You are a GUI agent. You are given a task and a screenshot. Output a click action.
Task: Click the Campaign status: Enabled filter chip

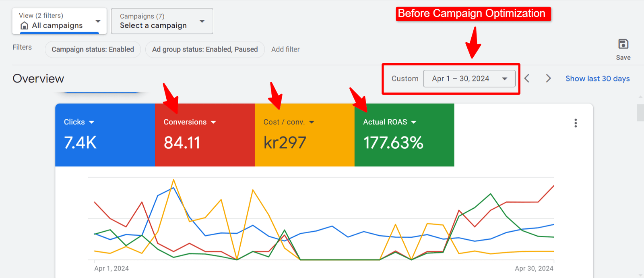pos(93,49)
